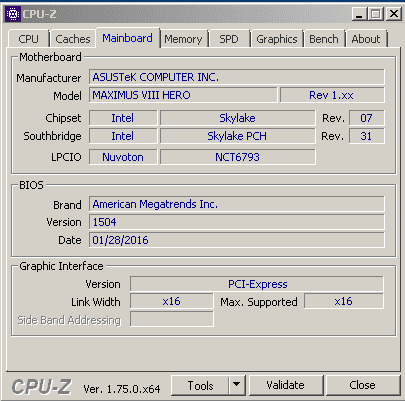
Task: Minimize the CPU-Z window
Action: click(x=359, y=14)
